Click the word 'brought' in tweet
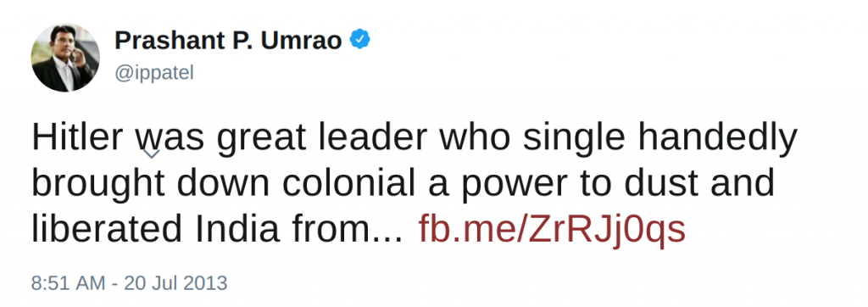Screen dimensions: 868x307 [x=98, y=185]
